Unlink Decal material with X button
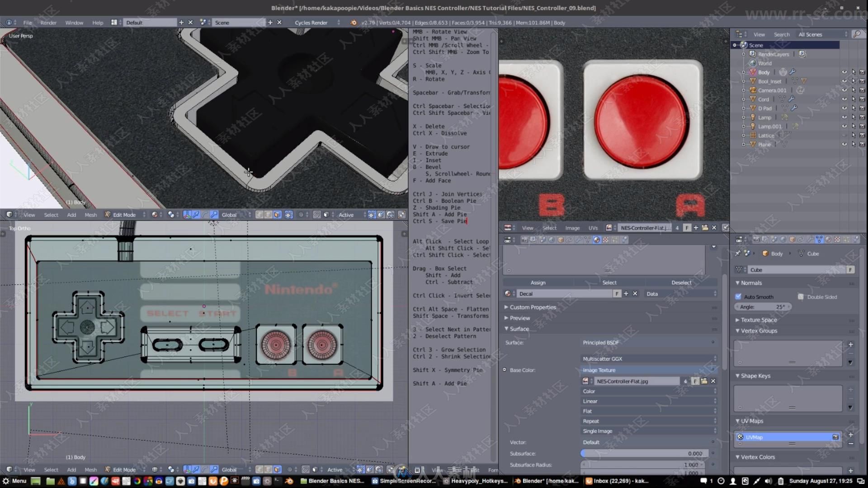Screen dimensions: 868x488 635,294
